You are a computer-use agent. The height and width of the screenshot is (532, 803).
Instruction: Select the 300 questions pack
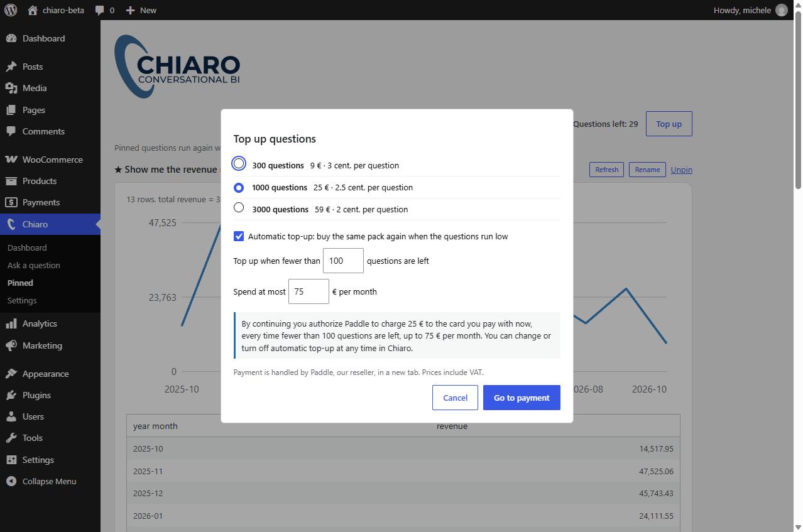tap(239, 163)
